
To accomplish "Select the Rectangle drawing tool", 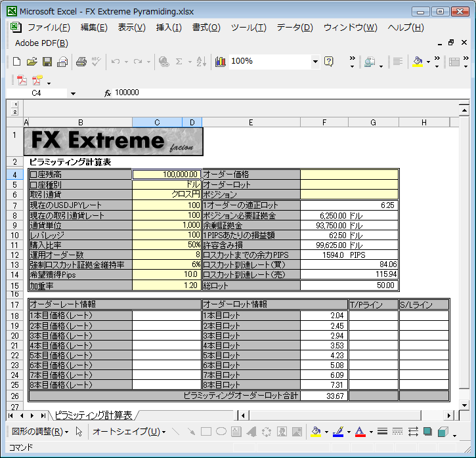I will 206,432.
